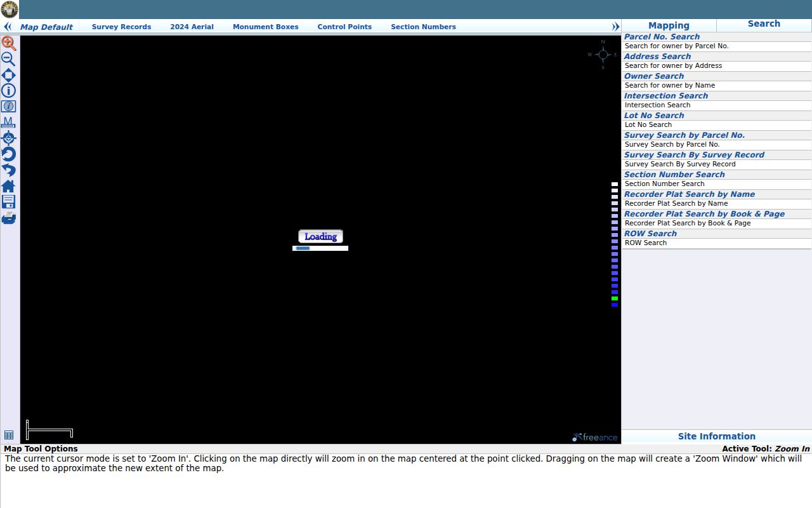The image size is (812, 508).
Task: Select the Identify info circle tool
Action: (x=9, y=91)
